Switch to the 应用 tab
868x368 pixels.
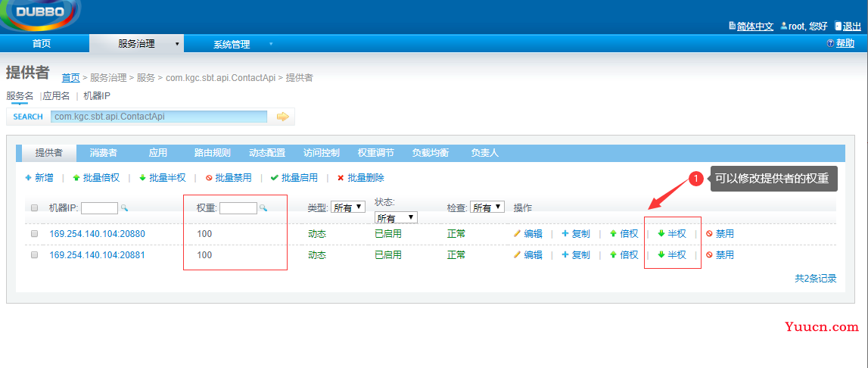click(157, 153)
